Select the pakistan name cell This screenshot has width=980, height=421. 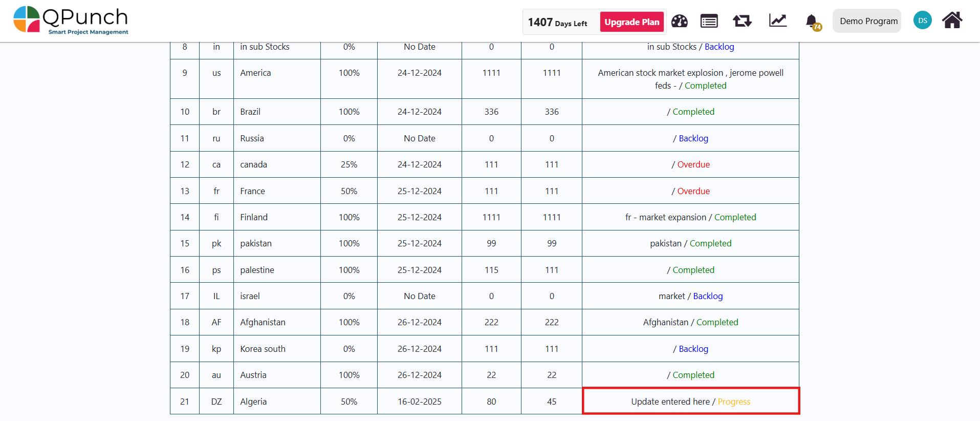click(x=277, y=243)
